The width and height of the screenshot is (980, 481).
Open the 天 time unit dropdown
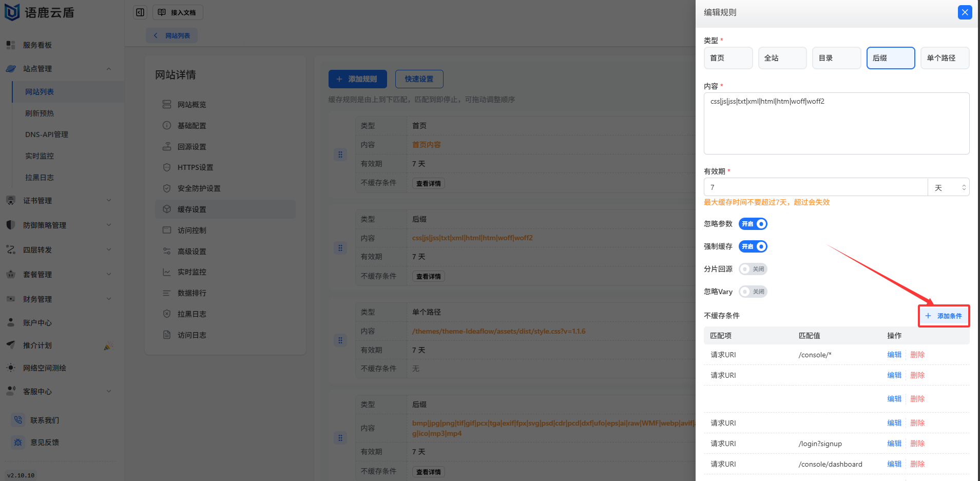click(x=948, y=187)
